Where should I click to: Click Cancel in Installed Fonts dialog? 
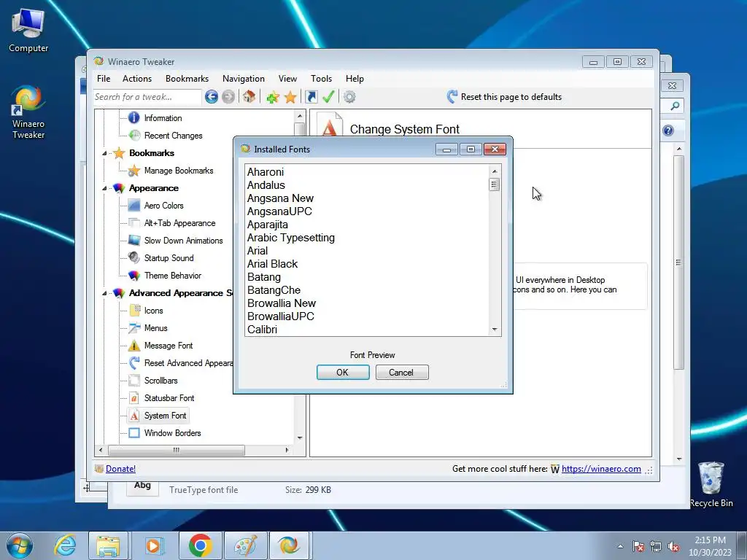tap(402, 373)
